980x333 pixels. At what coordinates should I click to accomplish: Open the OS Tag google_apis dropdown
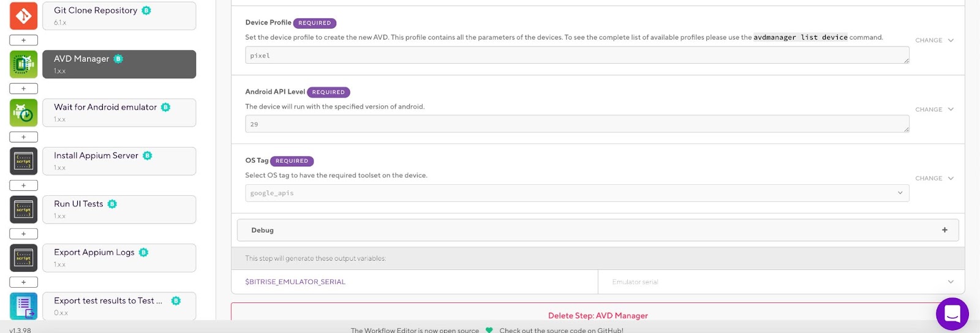click(577, 193)
